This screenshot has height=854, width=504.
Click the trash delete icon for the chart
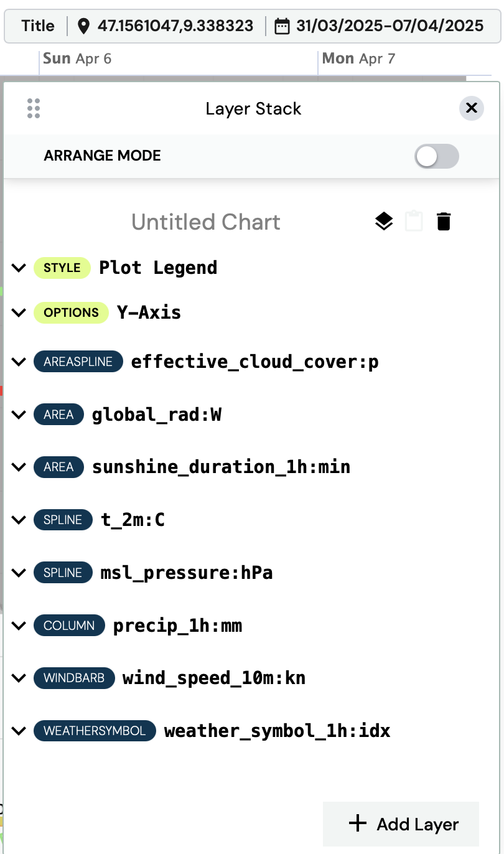click(444, 222)
